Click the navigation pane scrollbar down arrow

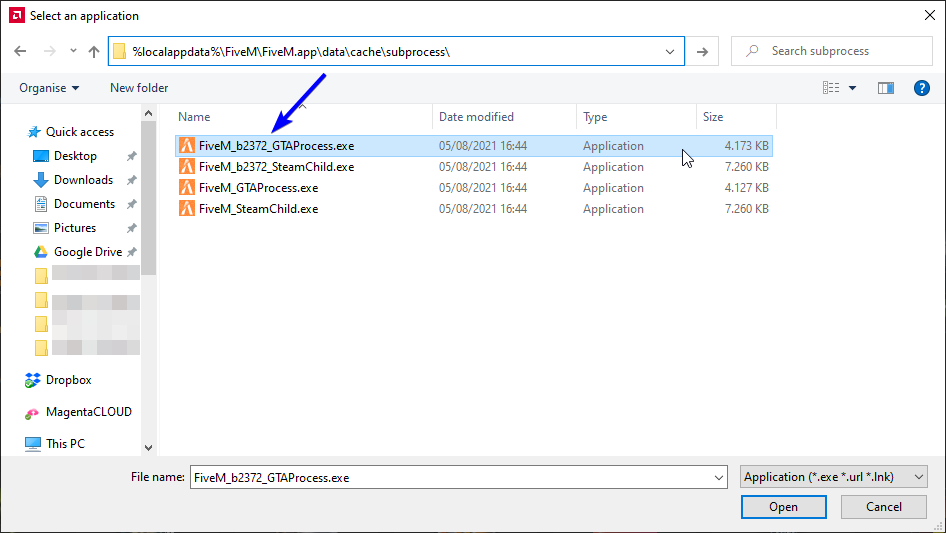pyautogui.click(x=149, y=448)
